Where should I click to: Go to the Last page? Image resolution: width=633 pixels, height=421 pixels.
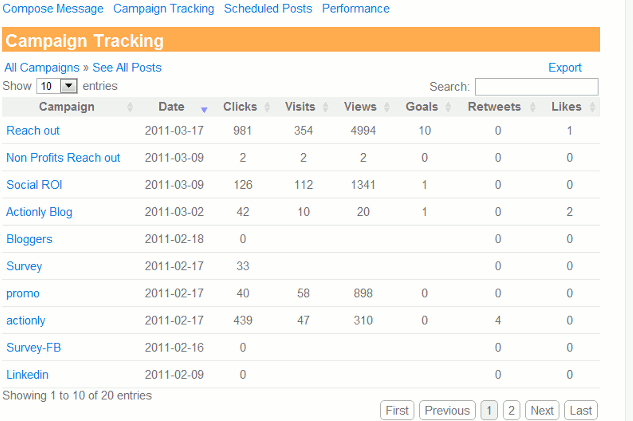pos(581,411)
